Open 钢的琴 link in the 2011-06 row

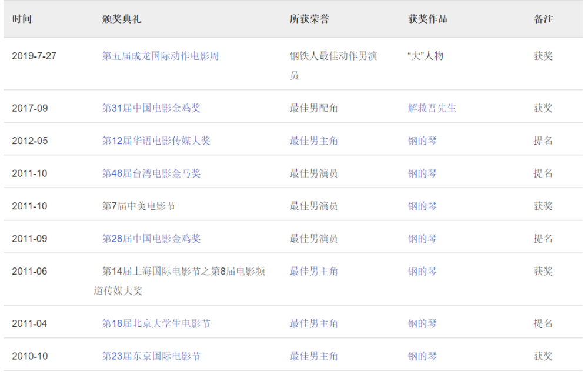click(x=422, y=271)
